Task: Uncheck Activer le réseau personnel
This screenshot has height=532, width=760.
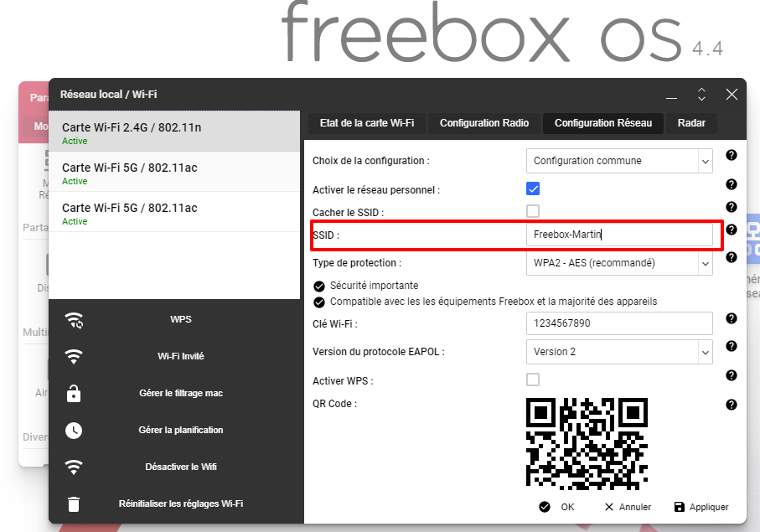Action: pyautogui.click(x=533, y=189)
